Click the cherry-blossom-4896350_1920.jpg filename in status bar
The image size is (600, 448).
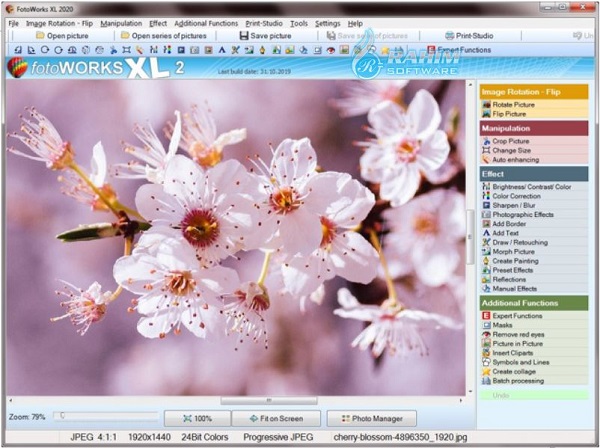point(400,437)
